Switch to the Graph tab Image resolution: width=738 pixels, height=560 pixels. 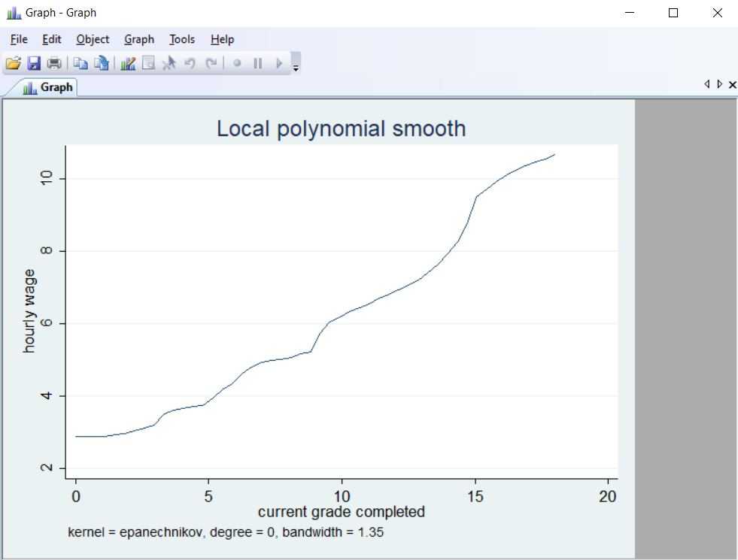click(47, 87)
